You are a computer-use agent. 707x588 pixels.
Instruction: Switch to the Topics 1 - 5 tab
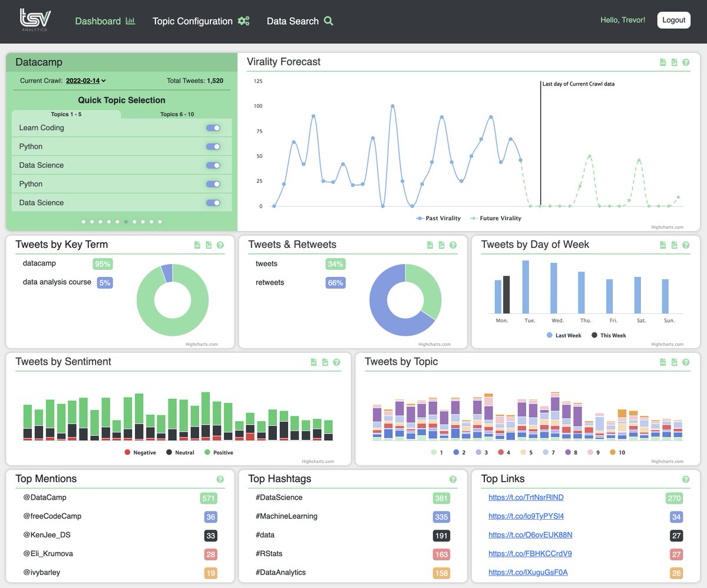tap(66, 114)
